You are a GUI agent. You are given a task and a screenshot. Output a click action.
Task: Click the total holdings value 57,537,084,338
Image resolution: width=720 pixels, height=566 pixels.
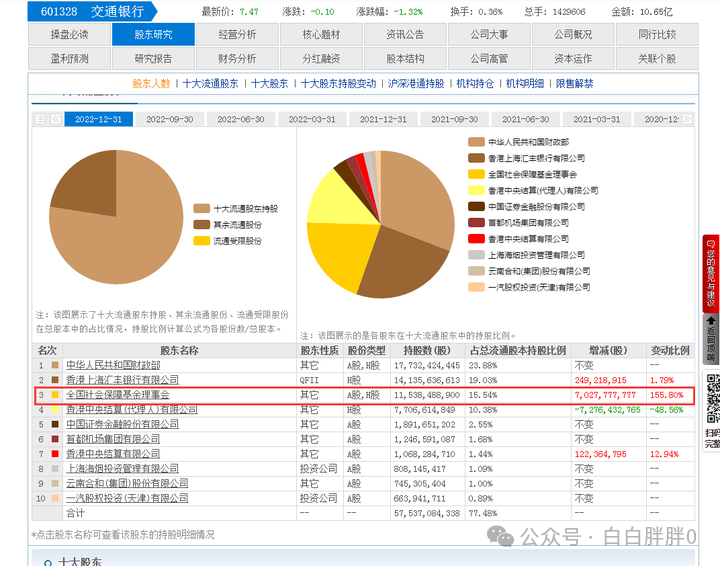pyautogui.click(x=427, y=513)
